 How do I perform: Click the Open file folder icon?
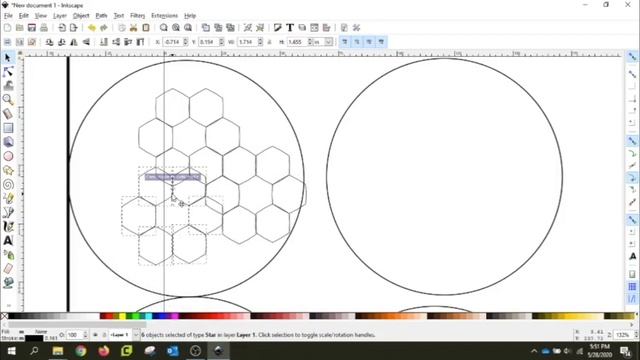click(20, 28)
